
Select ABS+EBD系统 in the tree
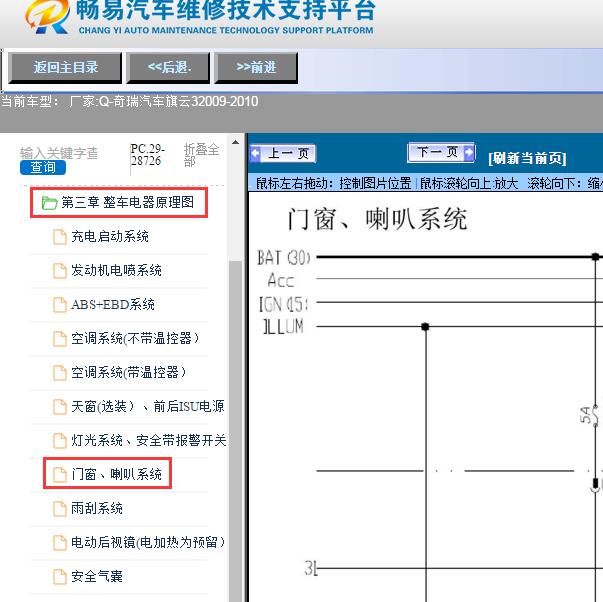[113, 305]
